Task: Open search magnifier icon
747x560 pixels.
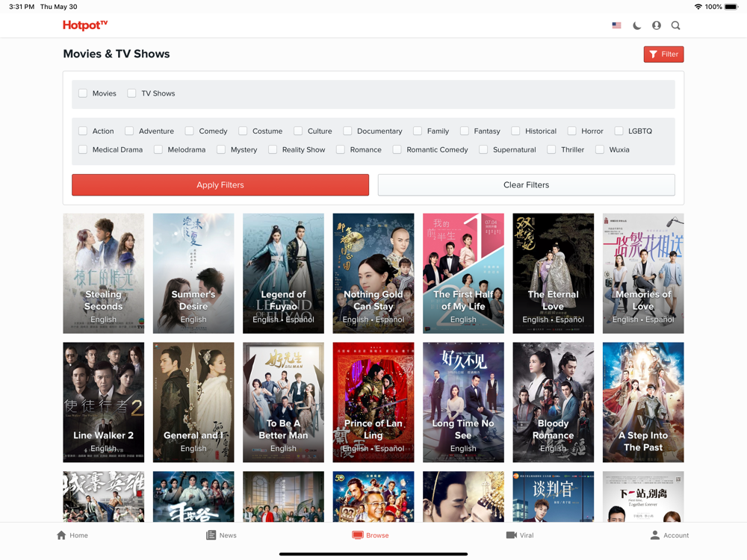Action: pos(675,25)
